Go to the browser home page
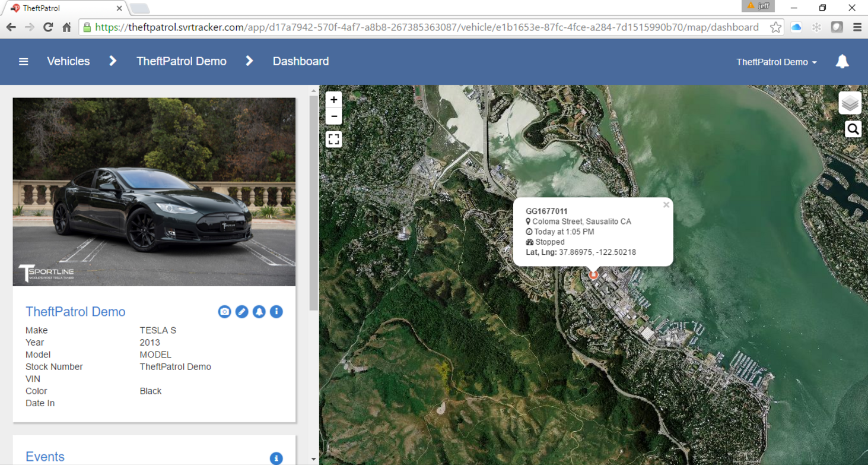The image size is (868, 465). 66,27
